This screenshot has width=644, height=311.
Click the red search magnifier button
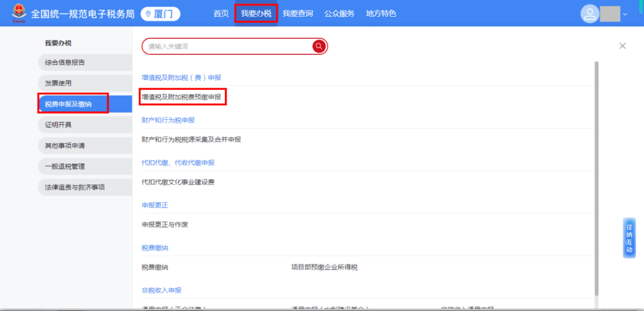pyautogui.click(x=319, y=46)
